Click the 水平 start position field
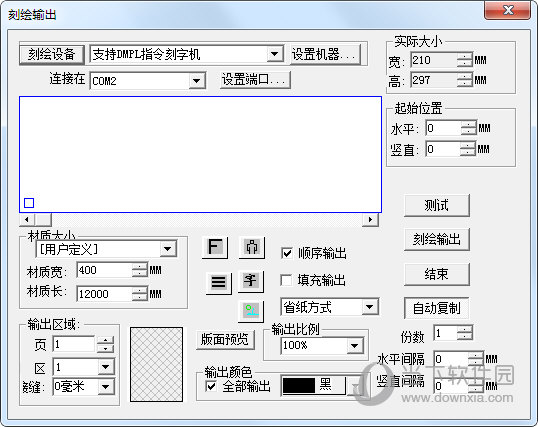 (x=443, y=128)
